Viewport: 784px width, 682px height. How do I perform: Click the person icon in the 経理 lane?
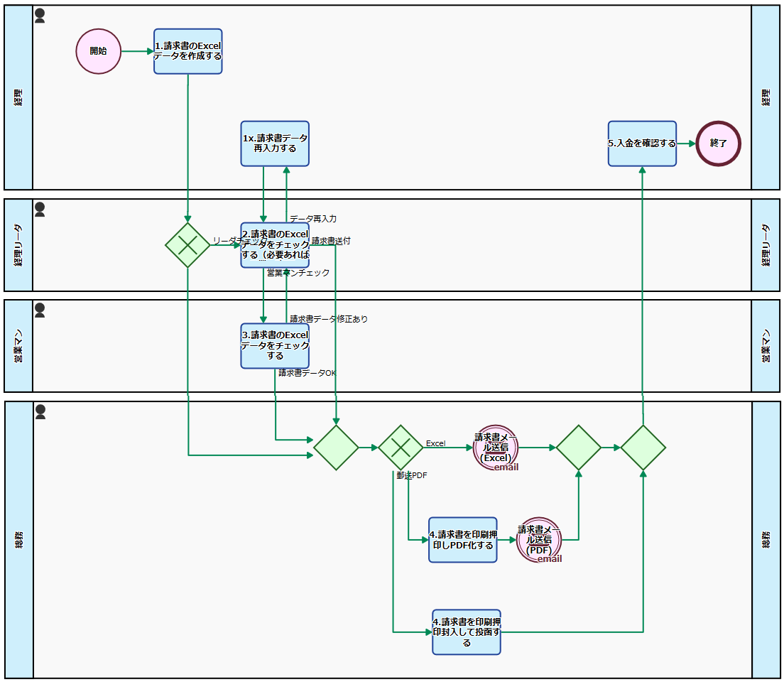tap(40, 16)
